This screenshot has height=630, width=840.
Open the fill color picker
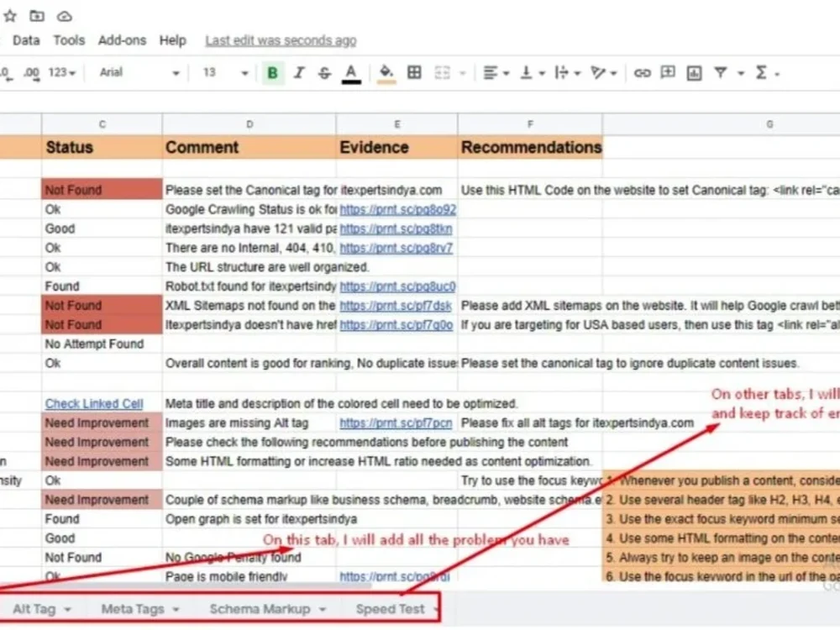coord(386,74)
